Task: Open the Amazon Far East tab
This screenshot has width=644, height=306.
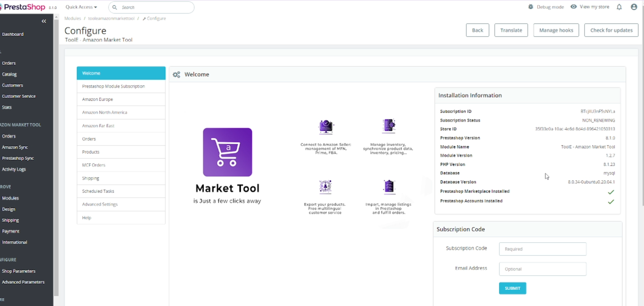Action: 121,126
